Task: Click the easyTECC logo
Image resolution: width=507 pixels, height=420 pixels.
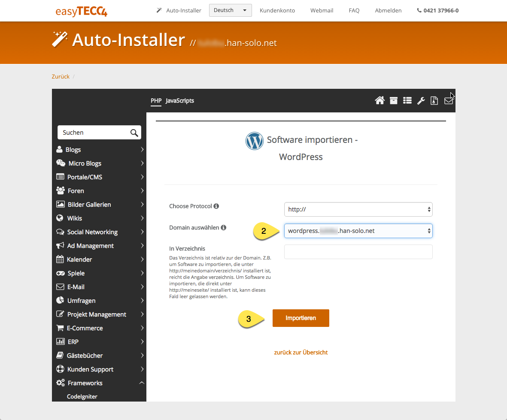Action: (x=81, y=11)
